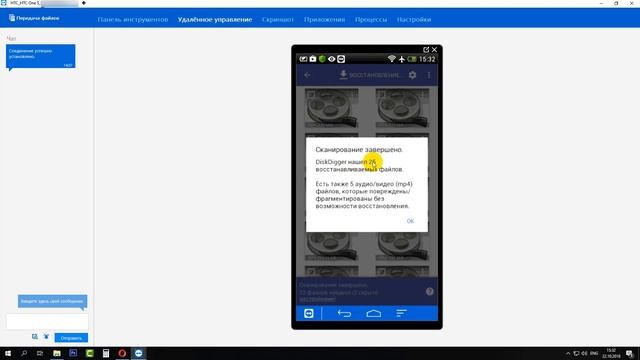Send the chat message with Отправить

pyautogui.click(x=71, y=338)
